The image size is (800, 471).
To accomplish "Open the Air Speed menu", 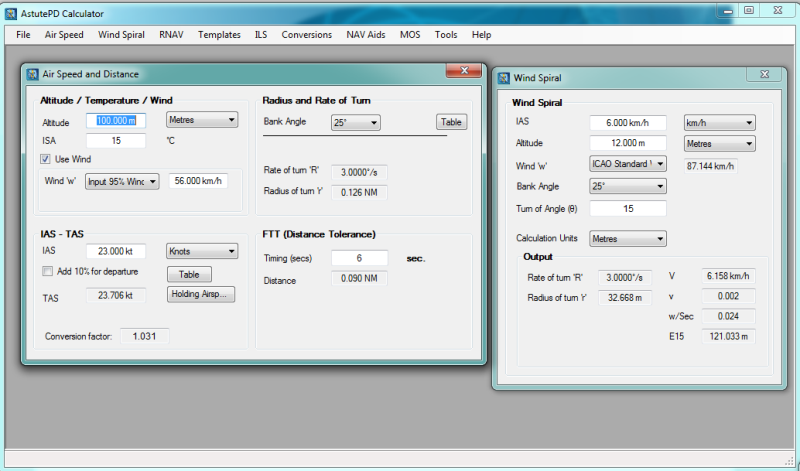I will tap(64, 35).
